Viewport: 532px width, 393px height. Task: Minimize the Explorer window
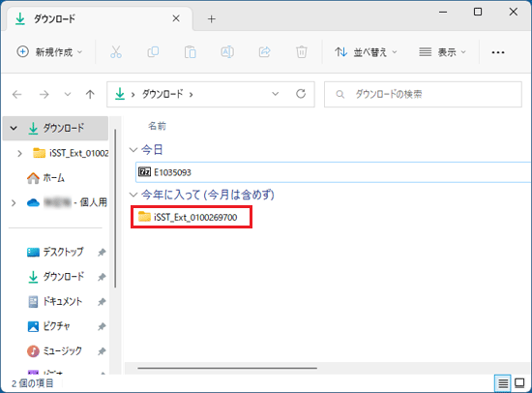click(443, 13)
